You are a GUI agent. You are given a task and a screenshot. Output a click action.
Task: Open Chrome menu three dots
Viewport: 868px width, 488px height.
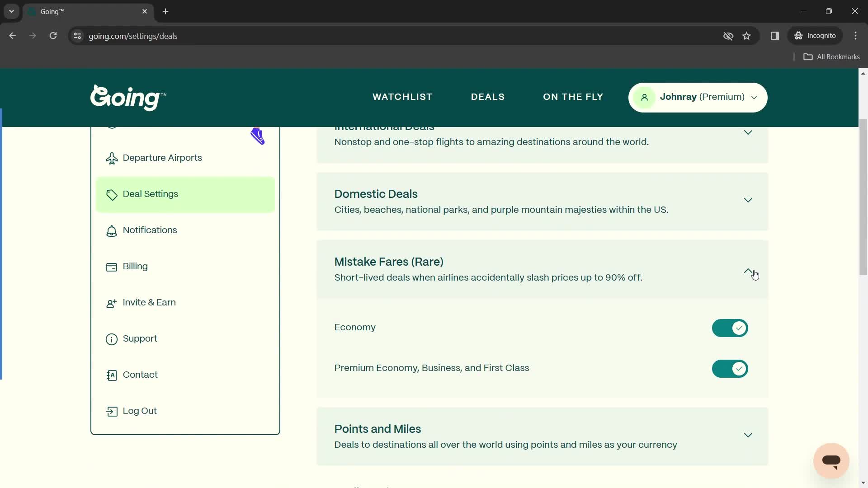tap(855, 36)
